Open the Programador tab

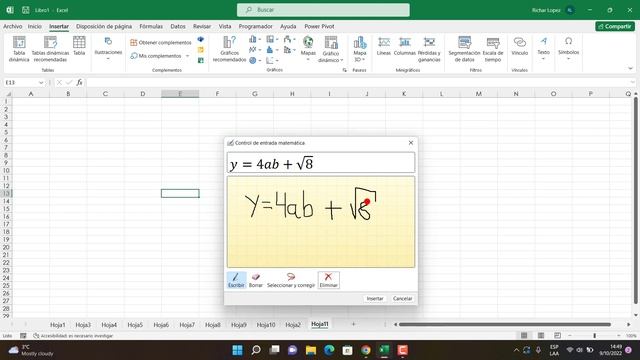(256, 26)
